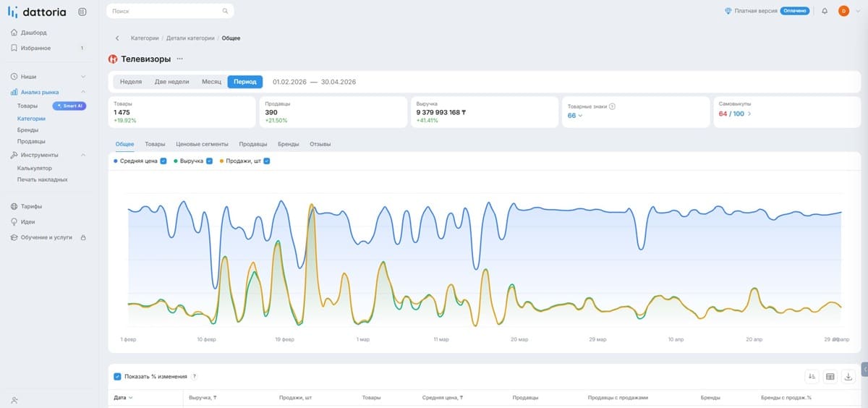Click the Поиск search field
The width and height of the screenshot is (868, 408).
(170, 12)
